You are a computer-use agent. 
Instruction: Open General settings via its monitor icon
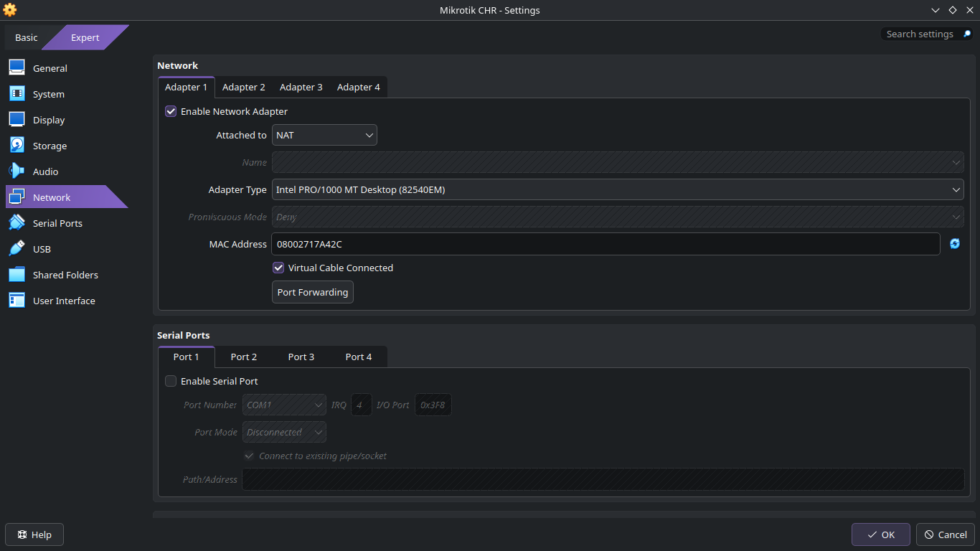pyautogui.click(x=17, y=68)
